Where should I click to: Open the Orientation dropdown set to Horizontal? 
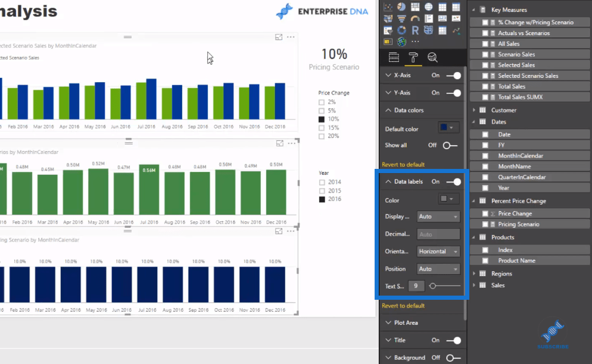[x=438, y=251]
